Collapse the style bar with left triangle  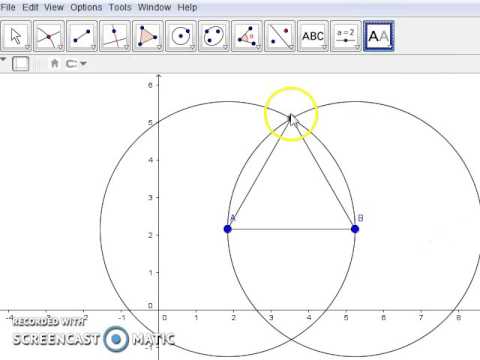coord(3,60)
